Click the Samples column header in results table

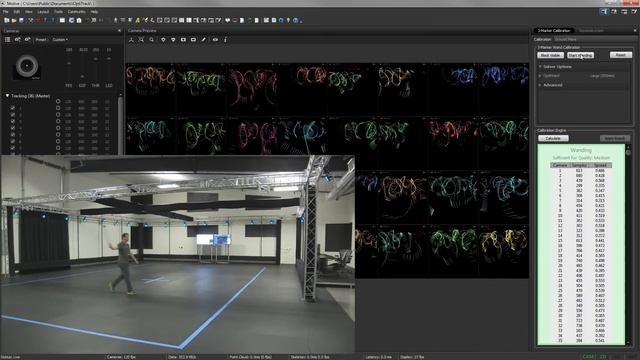pyautogui.click(x=580, y=165)
